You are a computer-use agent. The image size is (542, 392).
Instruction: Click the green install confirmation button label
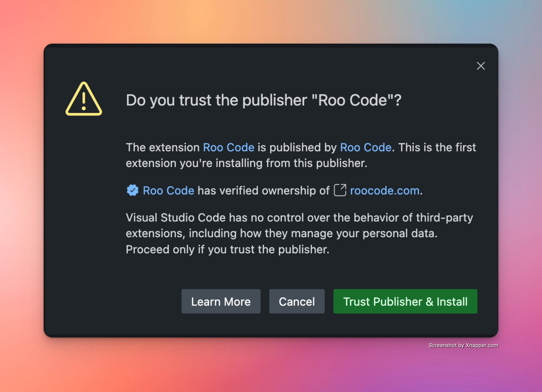tap(405, 301)
